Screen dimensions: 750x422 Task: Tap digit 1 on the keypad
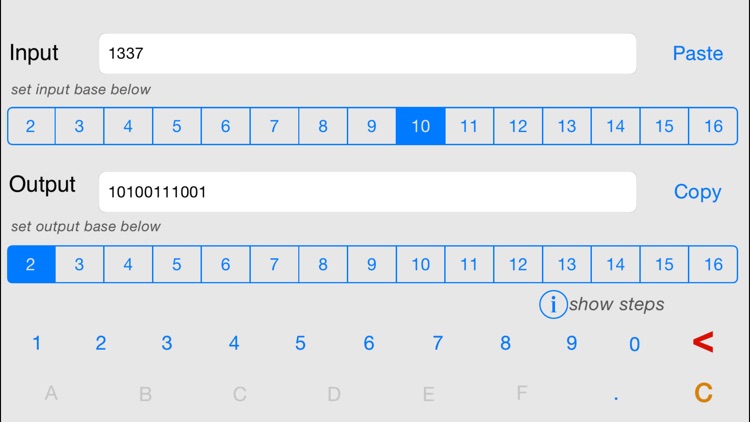point(36,343)
